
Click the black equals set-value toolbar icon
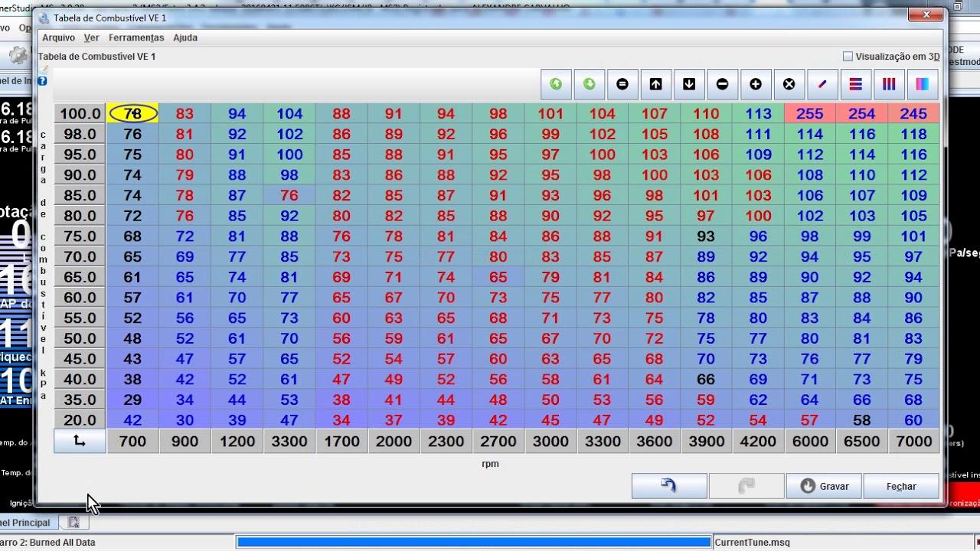pyautogui.click(x=622, y=84)
